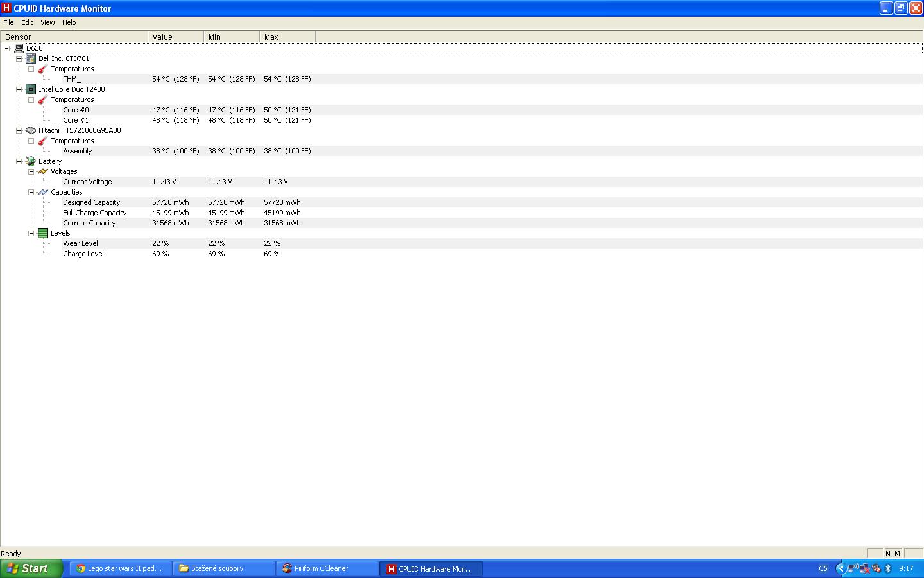Click the 9:17 clock in the tray
This screenshot has height=578, width=924.
point(906,568)
